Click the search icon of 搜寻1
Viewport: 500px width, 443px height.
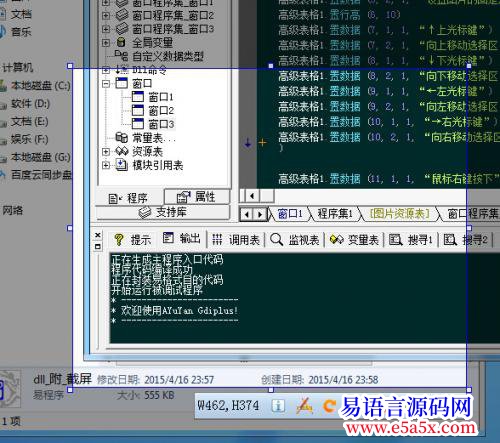pos(396,239)
